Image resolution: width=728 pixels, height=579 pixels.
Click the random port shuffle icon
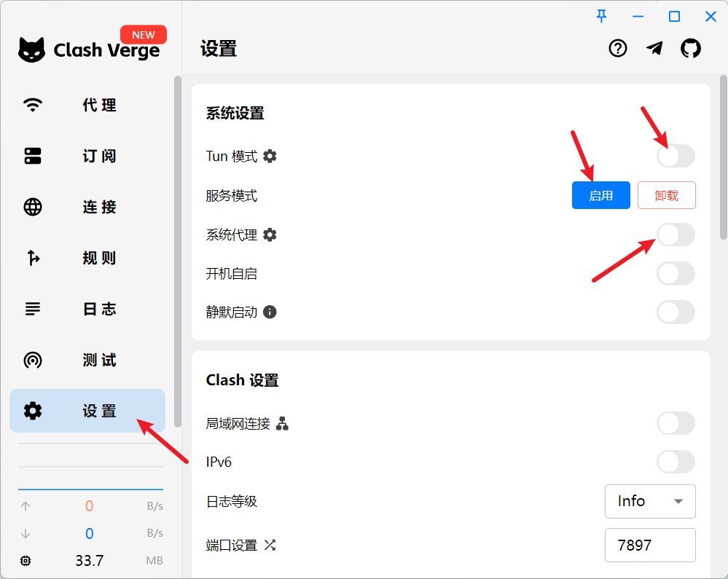click(270, 545)
